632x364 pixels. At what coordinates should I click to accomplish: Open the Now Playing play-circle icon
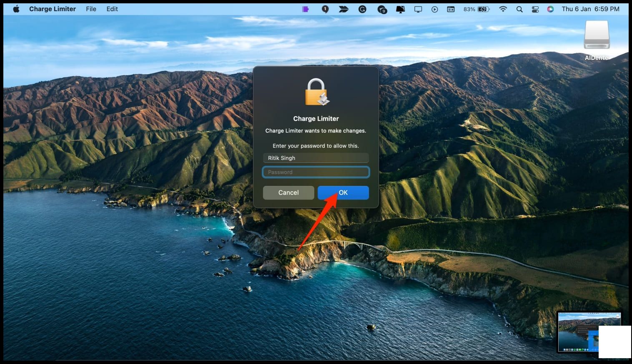(435, 9)
